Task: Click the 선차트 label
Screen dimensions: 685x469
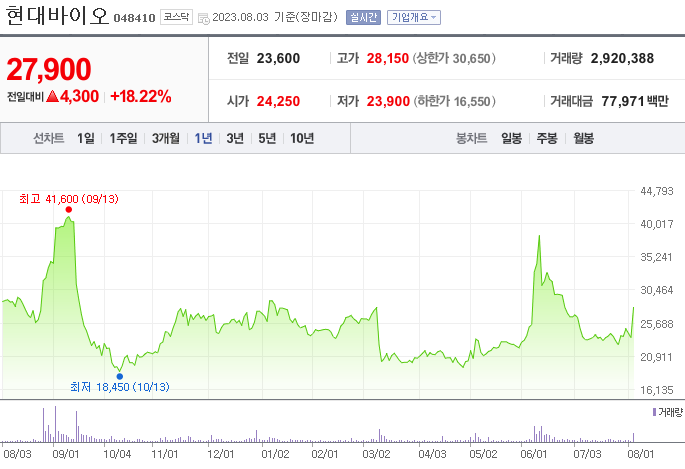Action: [48, 138]
